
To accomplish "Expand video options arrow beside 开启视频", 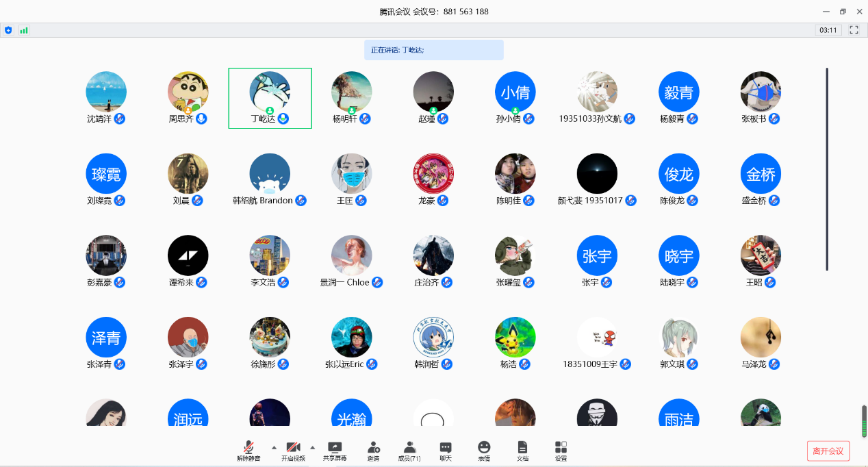I will 313,446.
